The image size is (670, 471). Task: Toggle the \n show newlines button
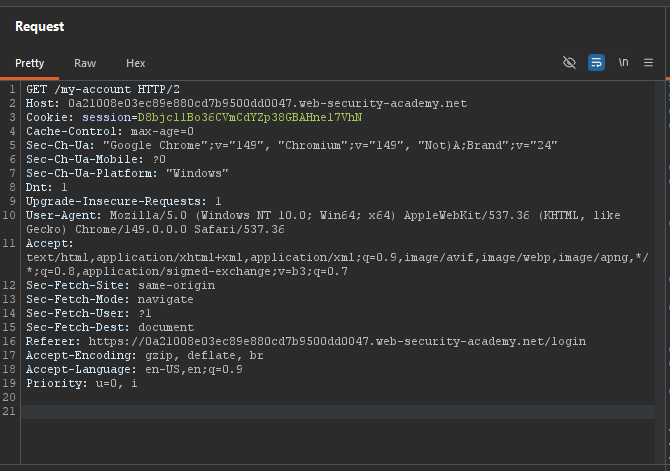pyautogui.click(x=623, y=63)
